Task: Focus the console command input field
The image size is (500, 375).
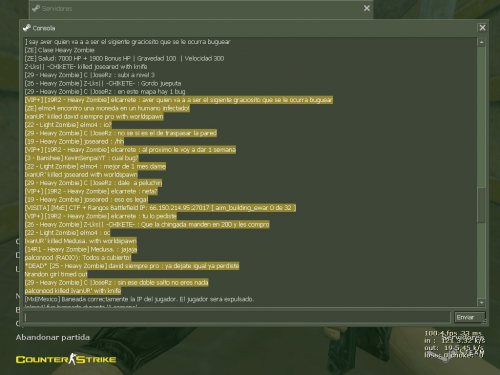Action: pyautogui.click(x=237, y=317)
